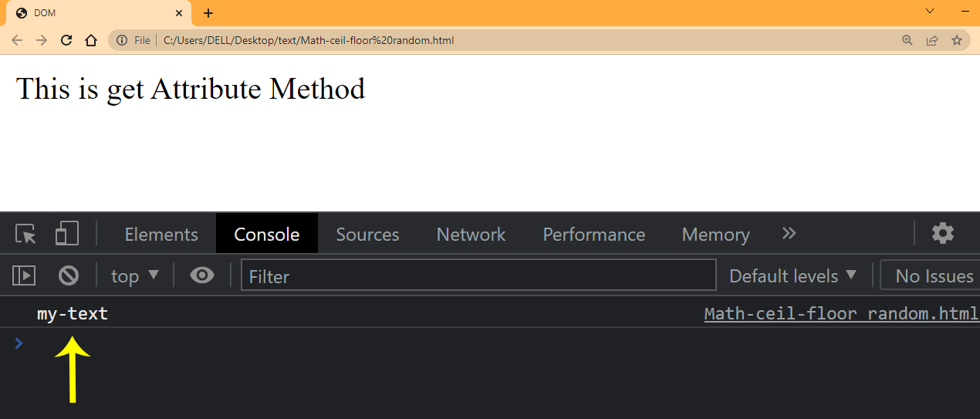Go forward with browser forward arrow

[x=42, y=40]
